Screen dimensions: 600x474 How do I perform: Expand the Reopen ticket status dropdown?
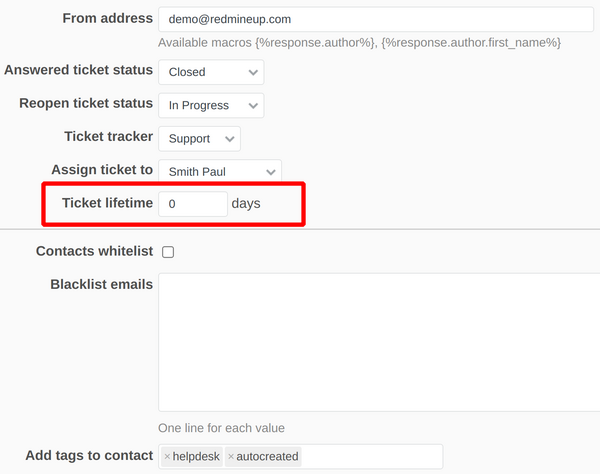click(211, 105)
